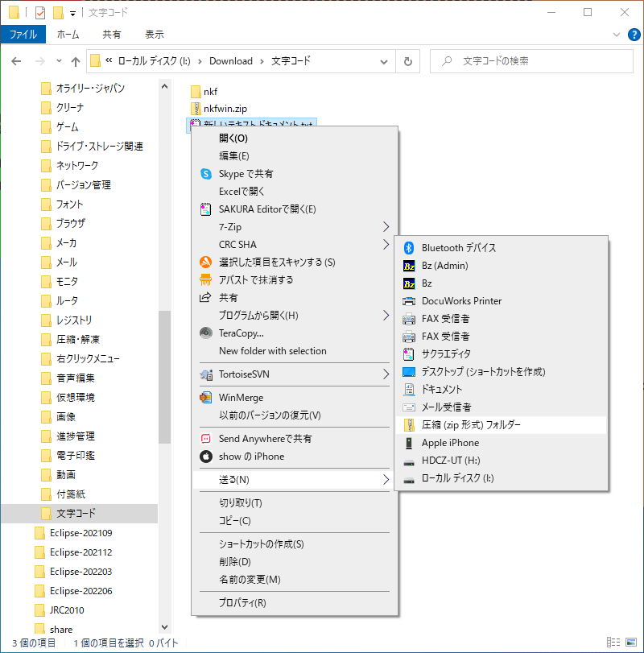Image resolution: width=644 pixels, height=653 pixels.
Task: Expand the ribbon with the chevron
Action: point(617,35)
